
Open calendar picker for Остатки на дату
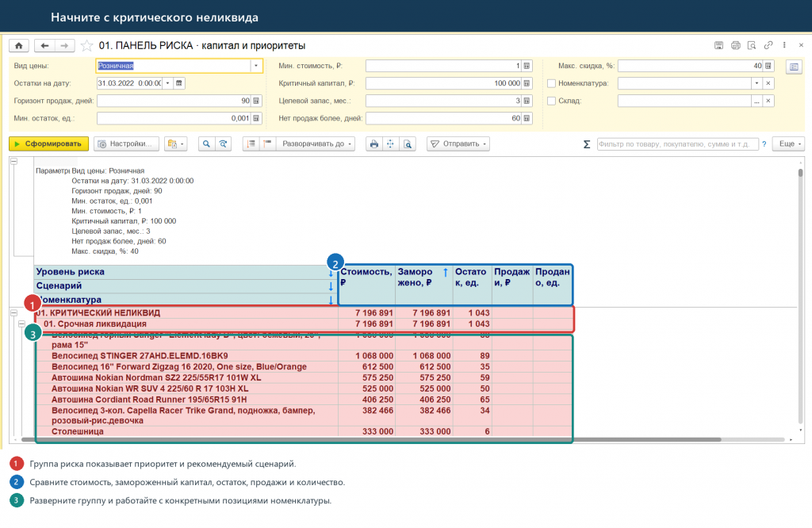(178, 83)
